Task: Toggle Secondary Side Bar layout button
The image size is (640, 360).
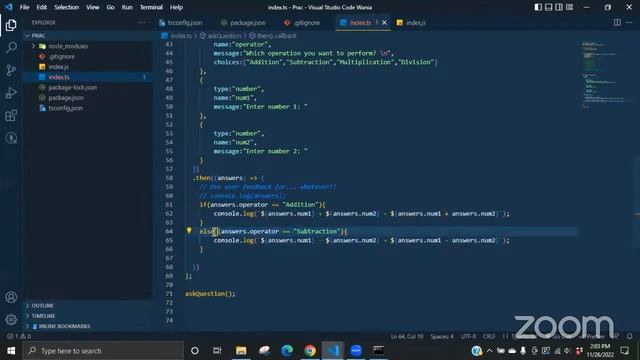Action: click(559, 7)
